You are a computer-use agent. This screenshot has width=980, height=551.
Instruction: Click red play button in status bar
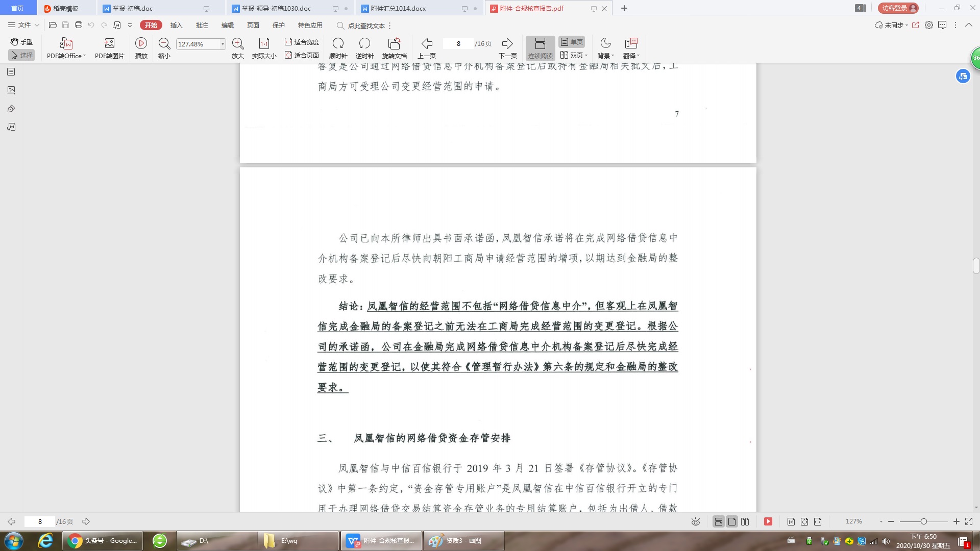point(768,521)
